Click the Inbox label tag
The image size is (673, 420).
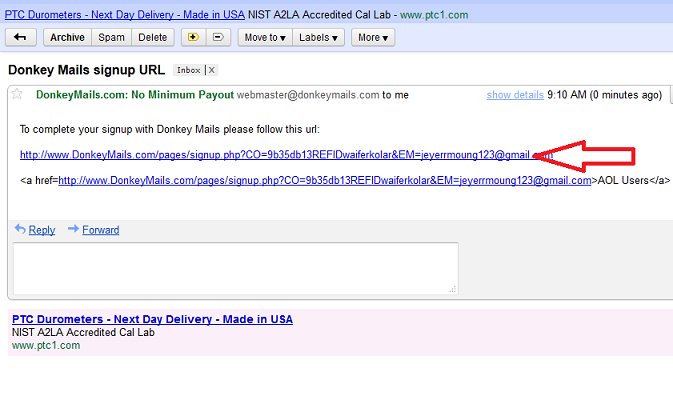[188, 70]
